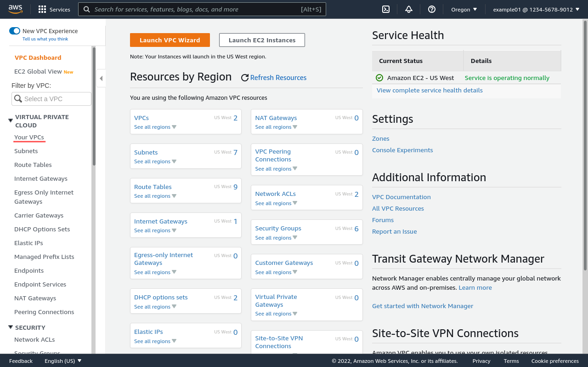Click Get started with Network Manager
588x367 pixels.
423,306
